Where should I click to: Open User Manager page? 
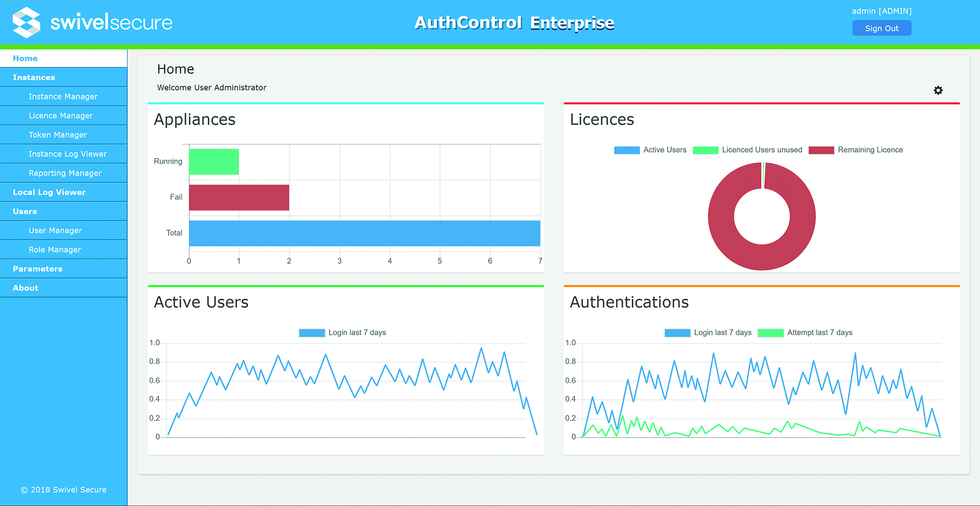[55, 231]
